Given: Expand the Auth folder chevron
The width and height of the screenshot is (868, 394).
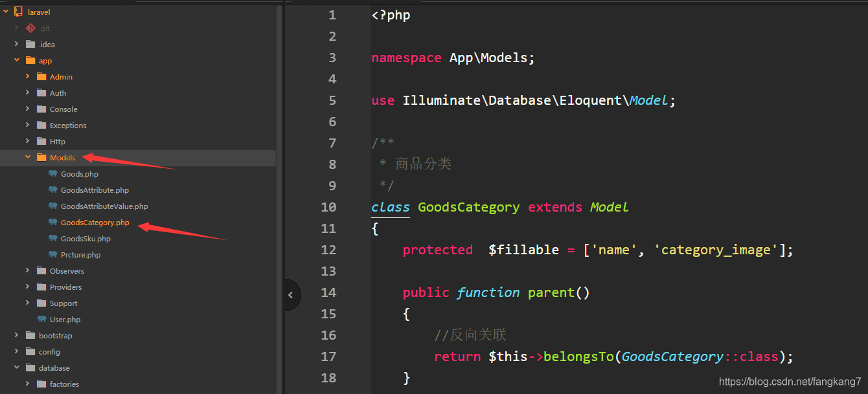Looking at the screenshot, I should tap(28, 93).
